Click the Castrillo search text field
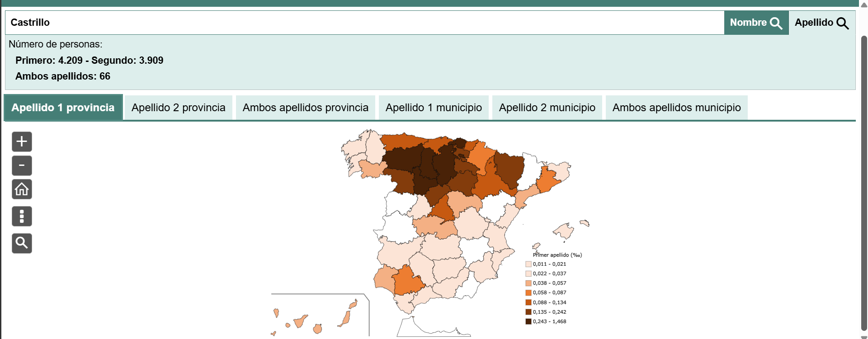Screen dimensions: 868x339 pyautogui.click(x=362, y=23)
